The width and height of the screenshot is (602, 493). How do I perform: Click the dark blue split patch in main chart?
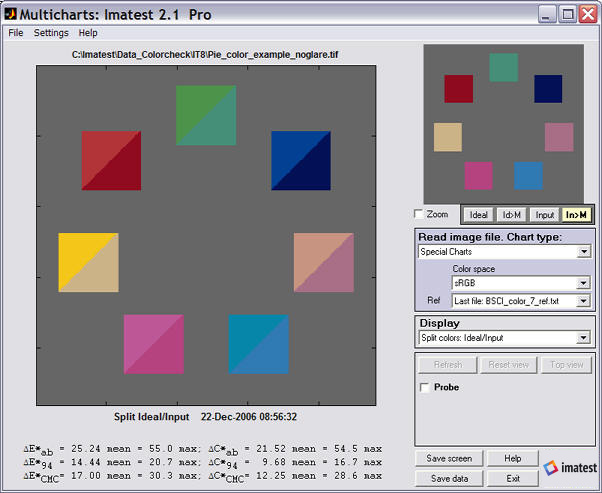coord(301,160)
